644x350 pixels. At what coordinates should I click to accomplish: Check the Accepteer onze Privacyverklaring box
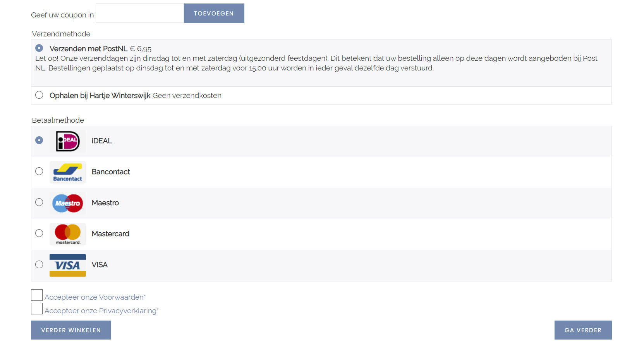point(37,309)
